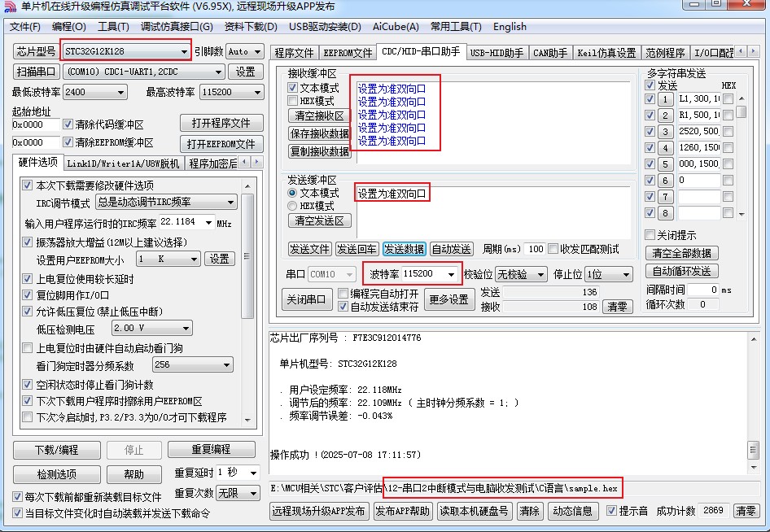Open the 看门狗定时器分频系数 256 dropdown

192,364
